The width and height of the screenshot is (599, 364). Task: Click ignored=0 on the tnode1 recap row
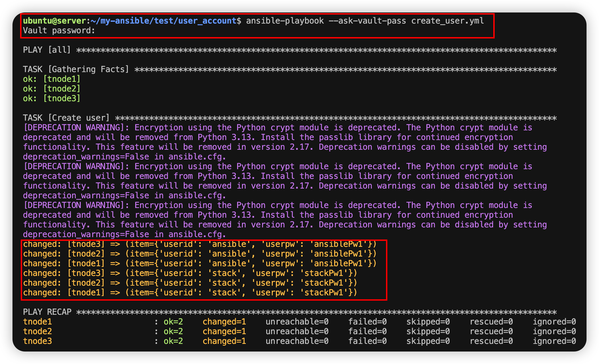tap(554, 322)
